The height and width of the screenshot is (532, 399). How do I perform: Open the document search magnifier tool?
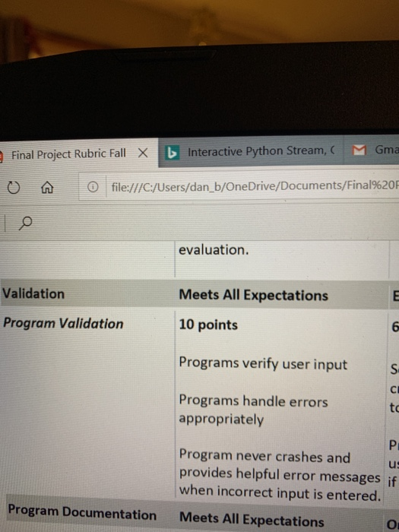pyautogui.click(x=25, y=223)
